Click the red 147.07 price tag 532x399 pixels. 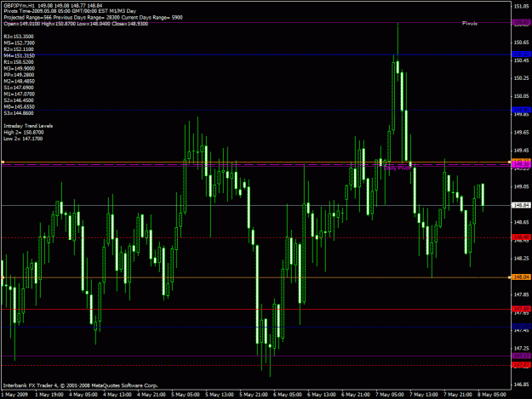coord(521,365)
